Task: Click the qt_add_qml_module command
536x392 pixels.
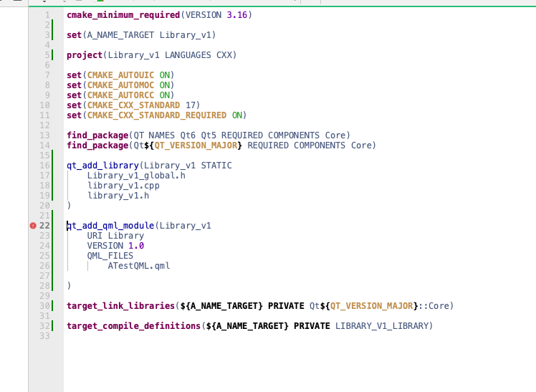Action: pyautogui.click(x=110, y=226)
